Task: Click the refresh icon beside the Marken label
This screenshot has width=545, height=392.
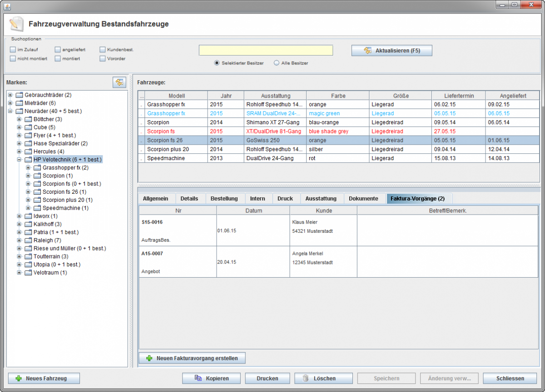Action: pos(119,82)
